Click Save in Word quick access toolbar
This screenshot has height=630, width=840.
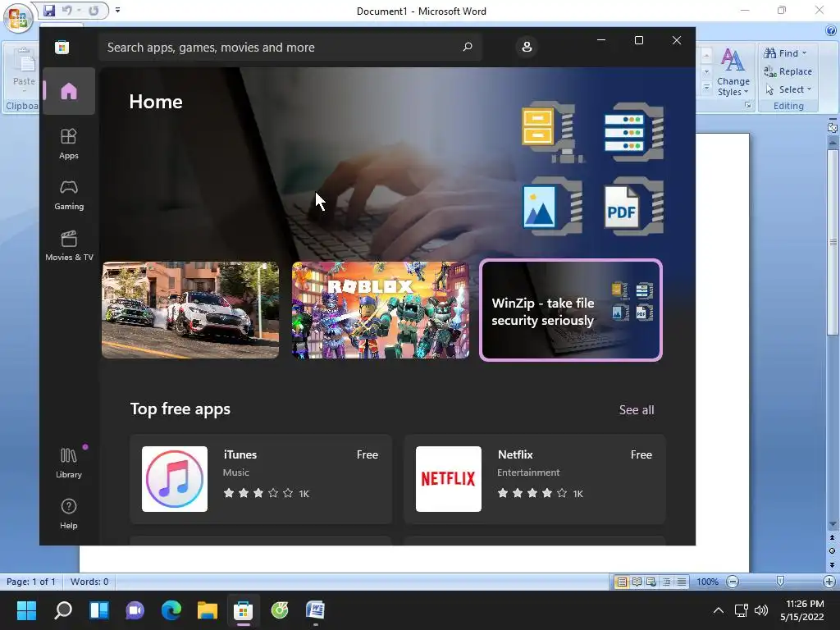49,10
